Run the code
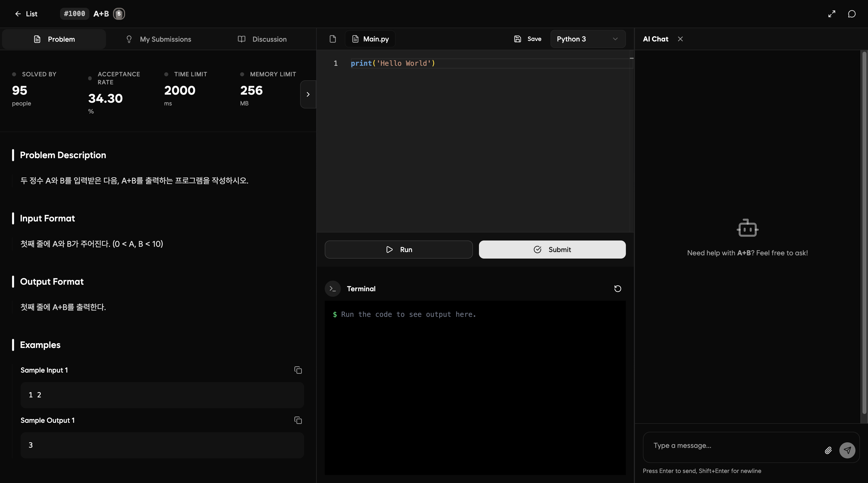Viewport: 868px width, 483px height. 399,250
